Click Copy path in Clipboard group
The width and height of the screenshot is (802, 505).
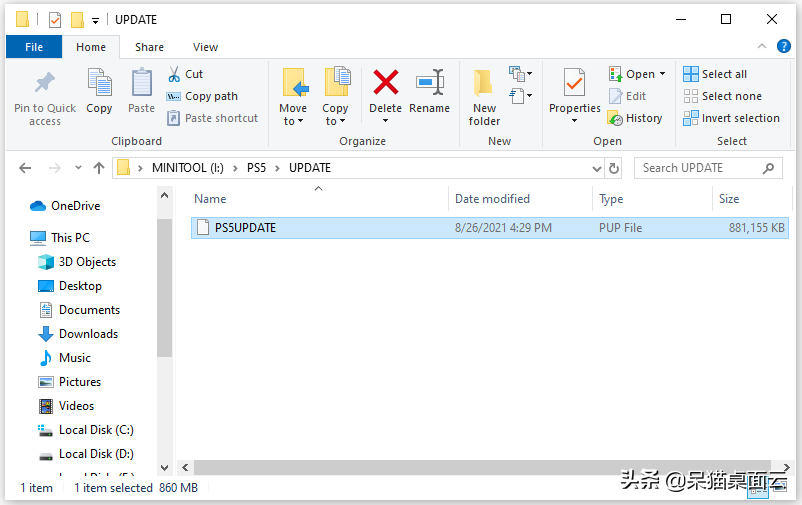point(202,96)
